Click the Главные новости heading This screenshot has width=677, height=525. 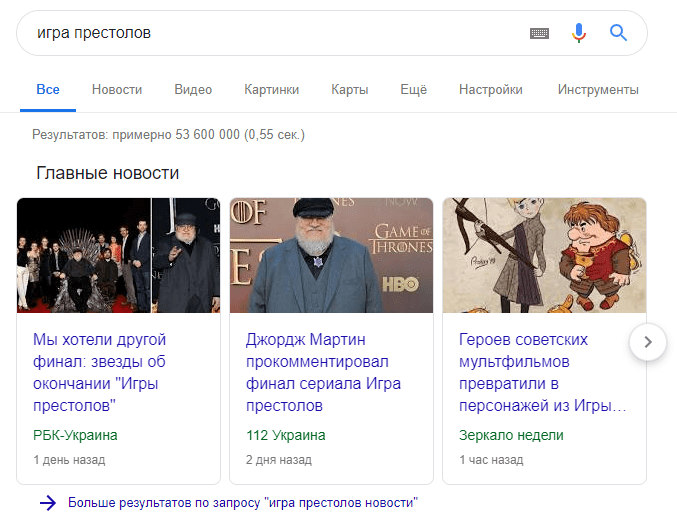[108, 173]
